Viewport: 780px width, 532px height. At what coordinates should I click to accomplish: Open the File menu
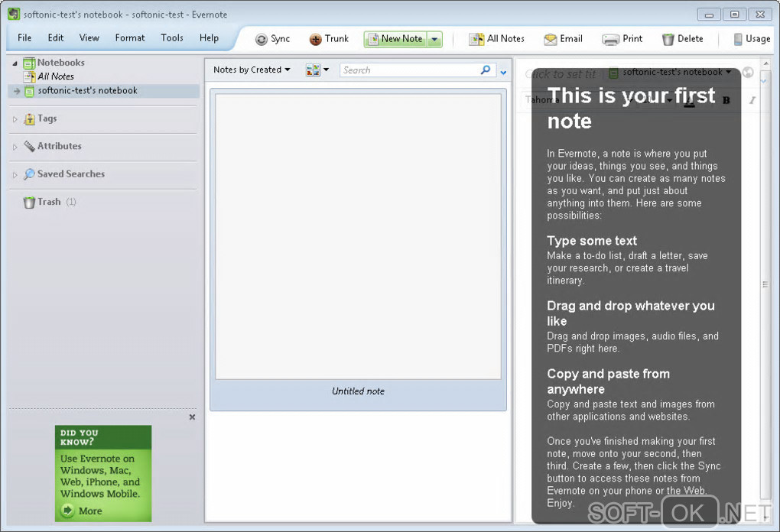click(x=24, y=37)
